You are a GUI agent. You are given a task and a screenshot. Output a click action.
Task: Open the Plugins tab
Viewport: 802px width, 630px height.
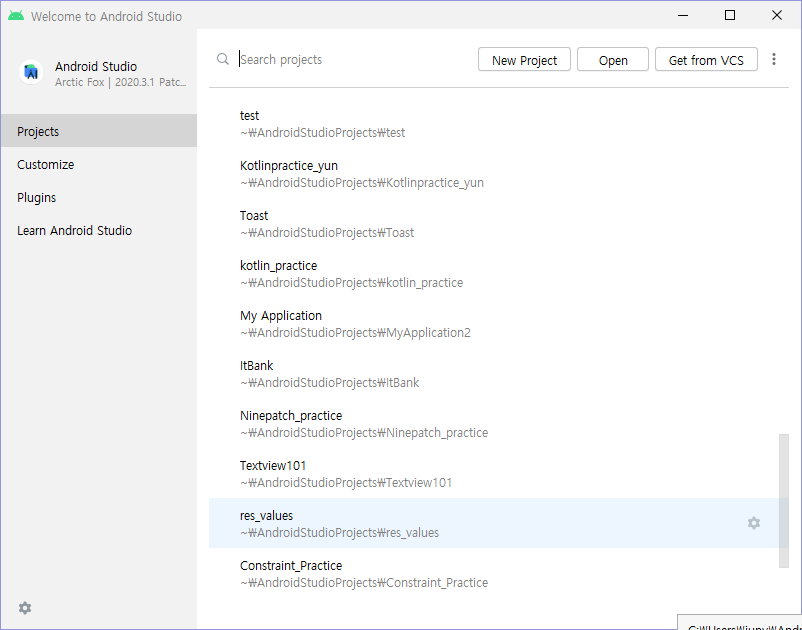click(99, 197)
